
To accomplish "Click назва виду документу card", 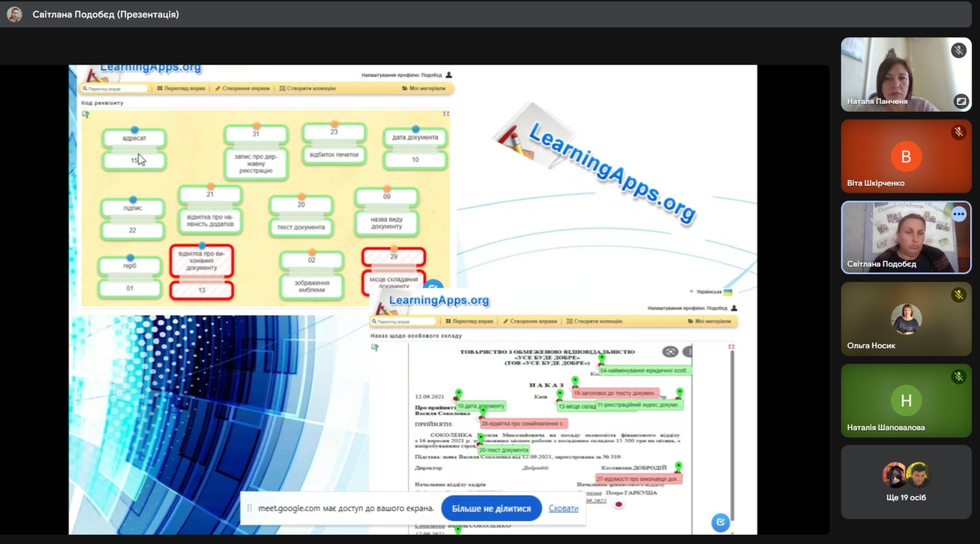I will tap(387, 223).
